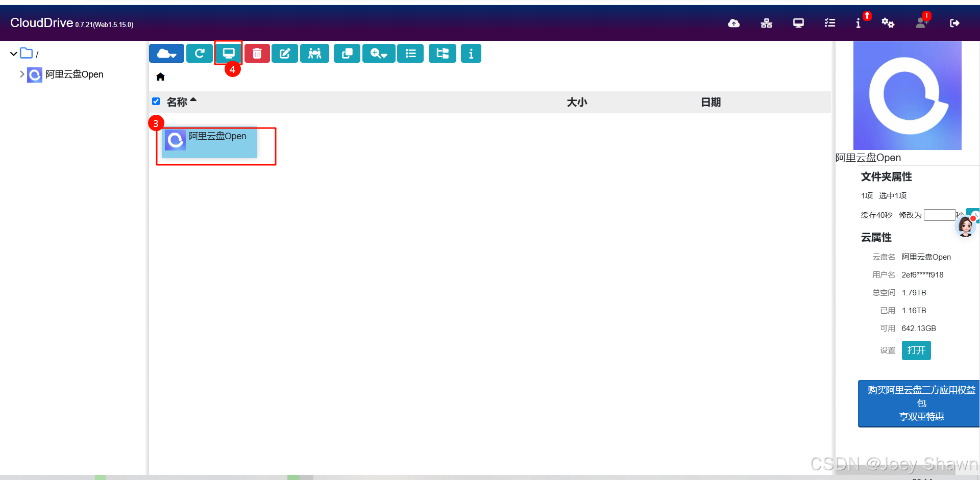
Task: Click the CloudDrive title logo text
Action: pyautogui.click(x=41, y=23)
